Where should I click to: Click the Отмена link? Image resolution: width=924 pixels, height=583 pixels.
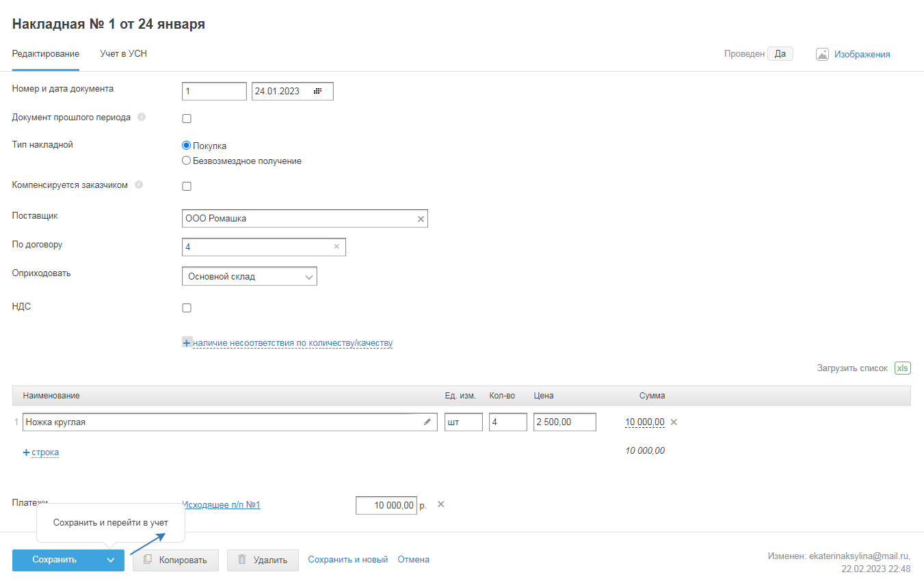point(414,559)
